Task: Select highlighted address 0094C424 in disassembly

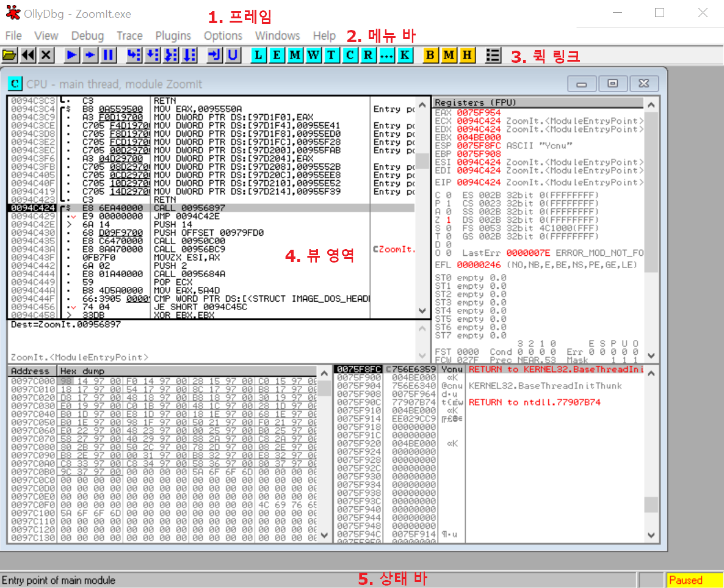Action: (x=33, y=208)
